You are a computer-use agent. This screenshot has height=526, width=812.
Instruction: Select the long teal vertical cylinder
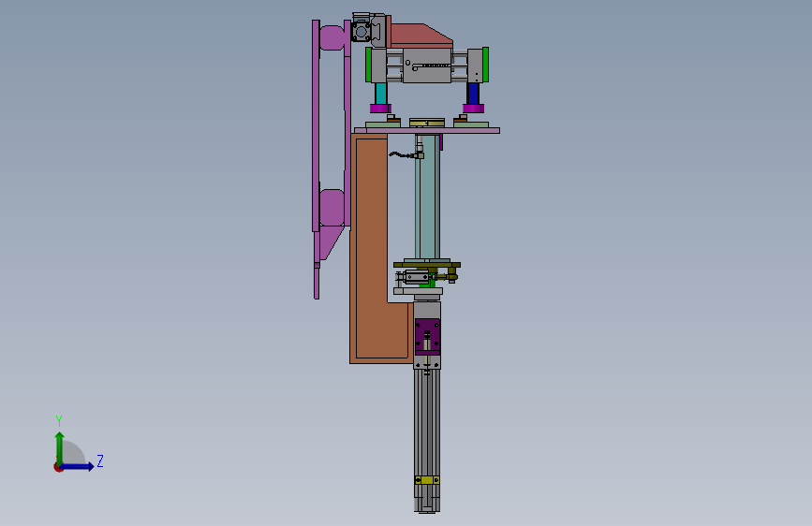[427, 197]
